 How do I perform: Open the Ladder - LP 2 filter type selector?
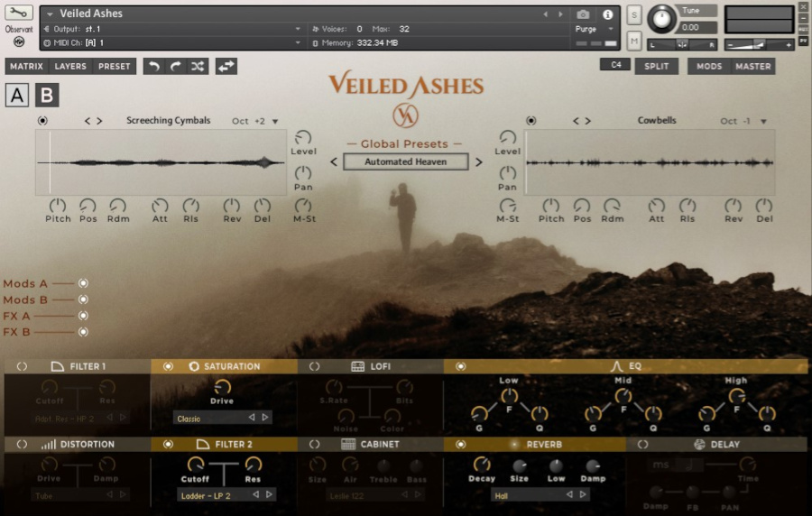226,495
